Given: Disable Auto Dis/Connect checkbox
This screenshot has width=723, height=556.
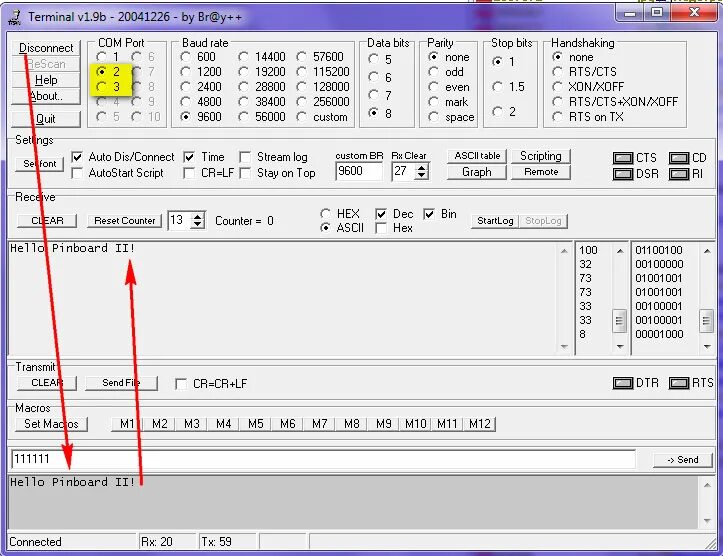Looking at the screenshot, I should click(x=77, y=157).
